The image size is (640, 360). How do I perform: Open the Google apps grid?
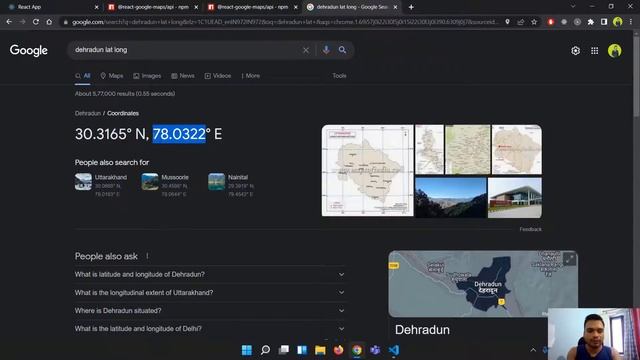point(595,51)
